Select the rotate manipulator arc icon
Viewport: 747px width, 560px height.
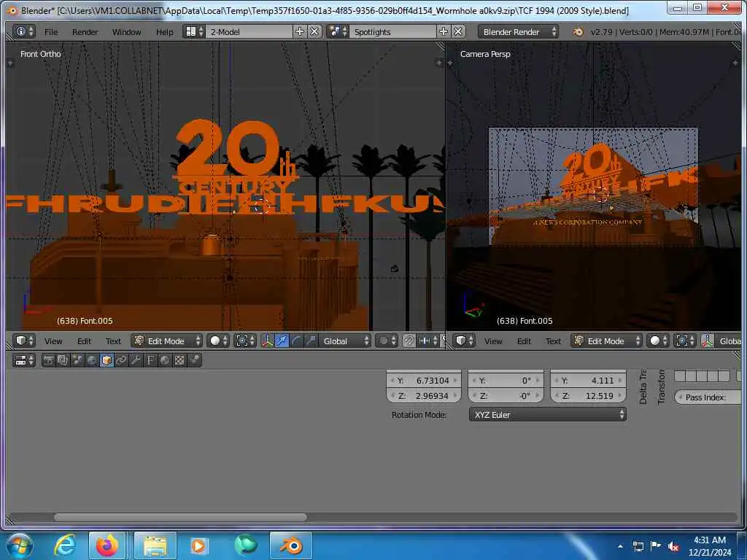click(x=296, y=341)
